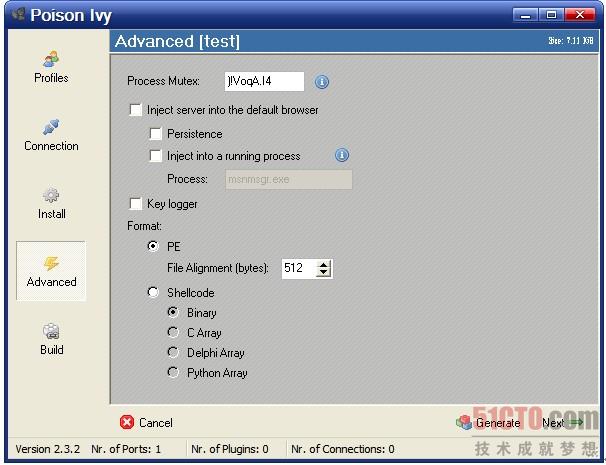Select the Advanced lightning icon
This screenshot has height=465, width=606.
click(x=51, y=263)
